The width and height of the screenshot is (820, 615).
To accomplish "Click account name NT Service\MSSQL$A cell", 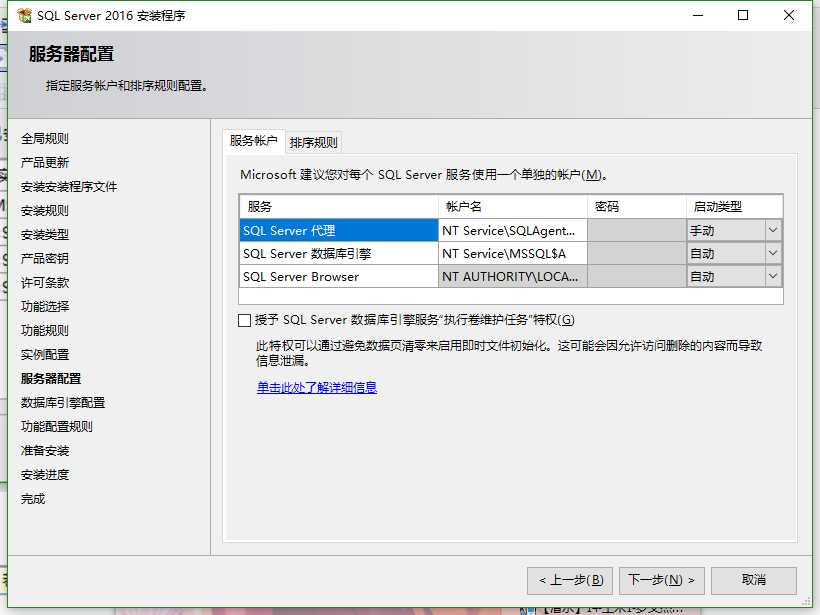I will click(x=512, y=253).
